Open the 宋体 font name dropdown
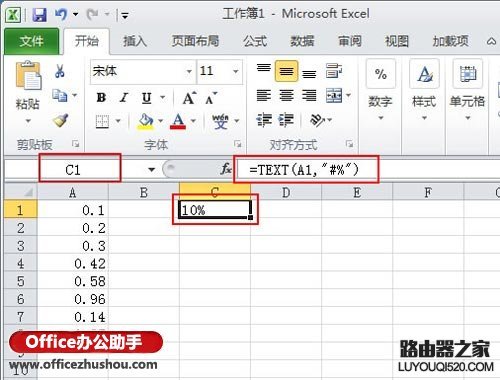Image resolution: width=500 pixels, height=380 pixels. [189, 71]
